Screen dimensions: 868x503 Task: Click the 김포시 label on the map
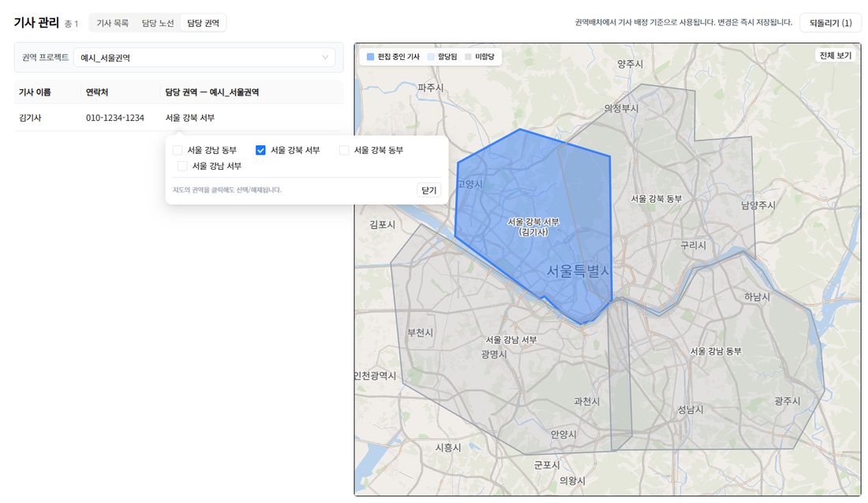click(x=383, y=225)
